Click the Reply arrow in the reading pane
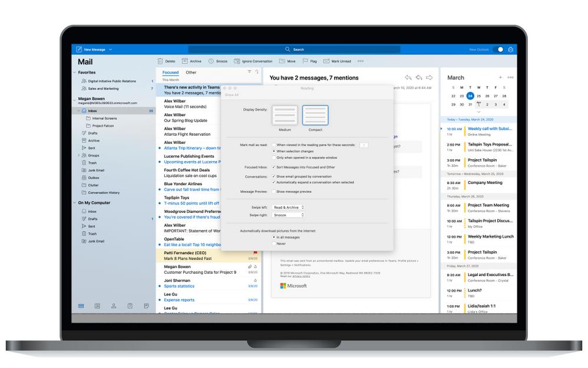 click(x=408, y=77)
